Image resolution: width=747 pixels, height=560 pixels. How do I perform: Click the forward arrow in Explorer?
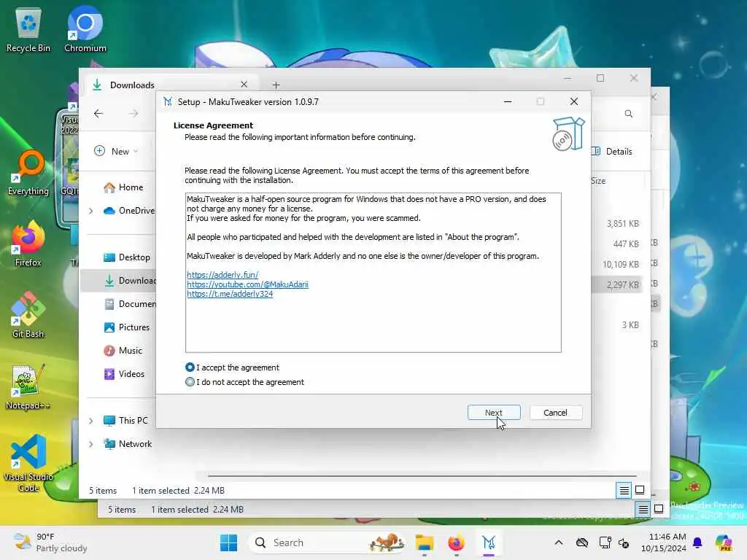click(x=134, y=113)
